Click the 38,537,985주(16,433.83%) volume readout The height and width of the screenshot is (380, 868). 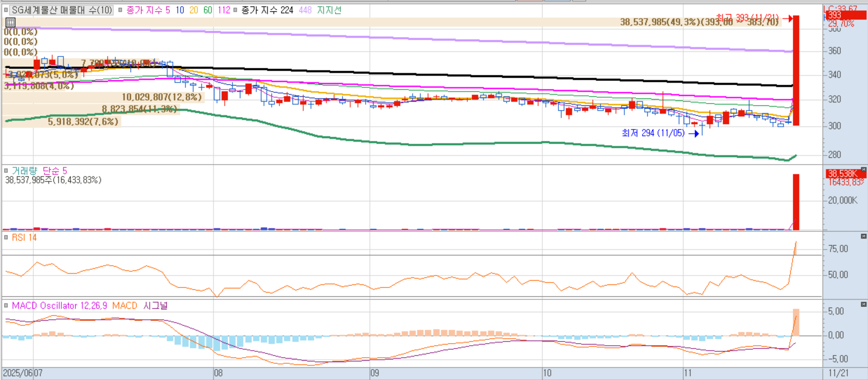[53, 180]
